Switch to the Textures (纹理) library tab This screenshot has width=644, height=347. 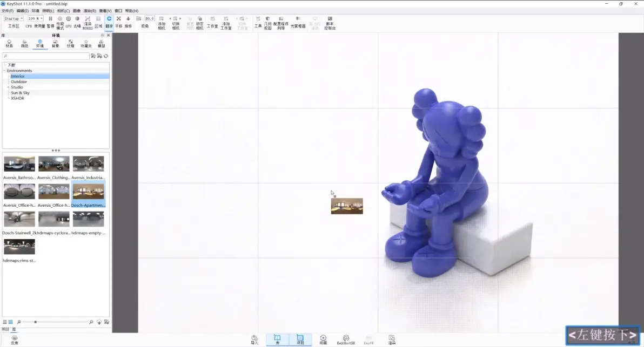pyautogui.click(x=71, y=44)
